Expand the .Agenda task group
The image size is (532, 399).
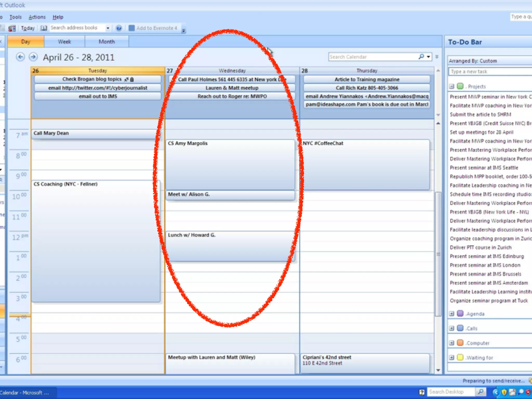[x=452, y=314]
